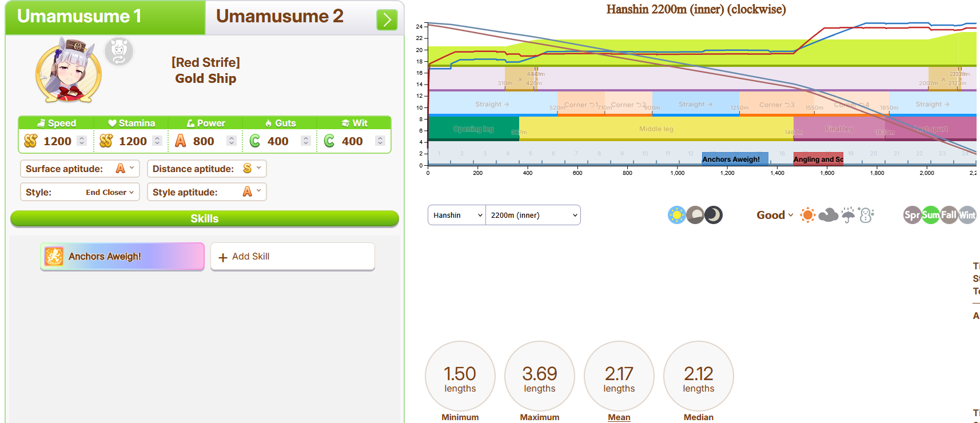Click the Speed SS rank icon
This screenshot has height=423, width=980.
31,141
